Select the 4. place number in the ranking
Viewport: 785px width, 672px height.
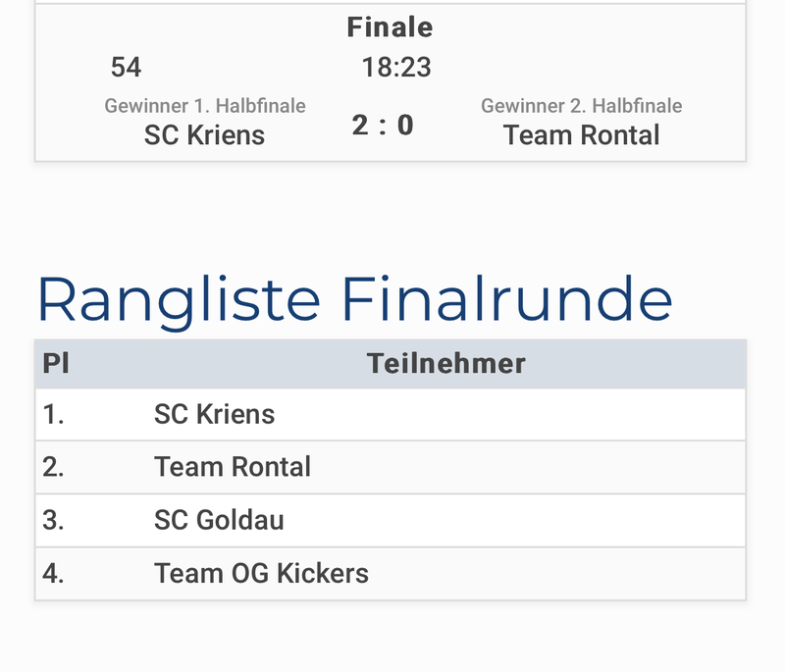tap(53, 573)
